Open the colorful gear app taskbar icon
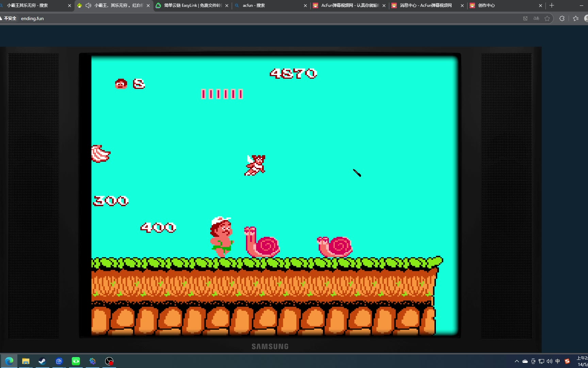The width and height of the screenshot is (588, 368). tap(93, 361)
